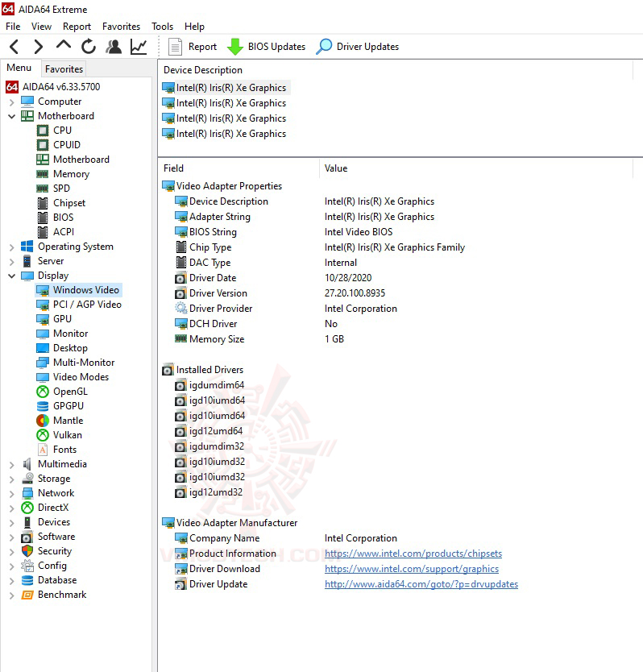
Task: Click the Monitor icon in the tree
Action: click(43, 334)
